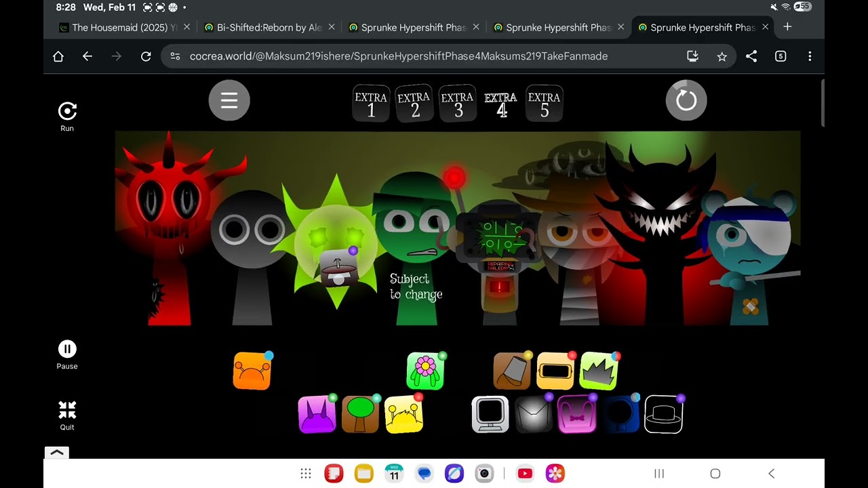The width and height of the screenshot is (868, 488).
Task: Tap the Android back navigation button
Action: pyautogui.click(x=771, y=474)
